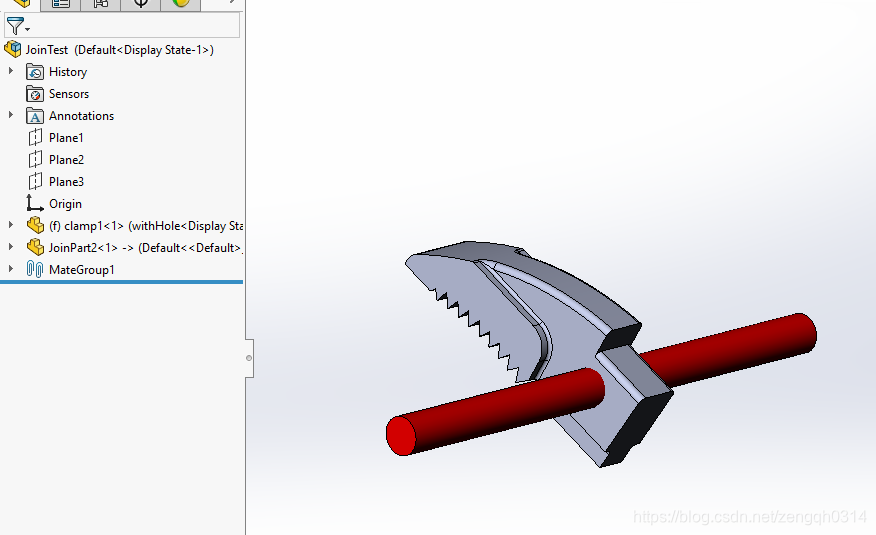Screen dimensions: 876x535
Task: Click the Plane2 plane icon
Action: pyautogui.click(x=35, y=160)
